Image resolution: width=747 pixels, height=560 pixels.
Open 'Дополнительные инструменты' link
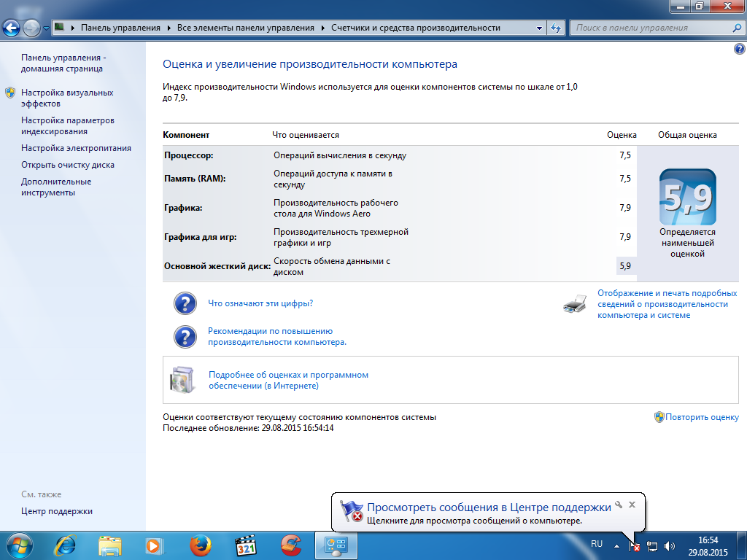[x=56, y=187]
